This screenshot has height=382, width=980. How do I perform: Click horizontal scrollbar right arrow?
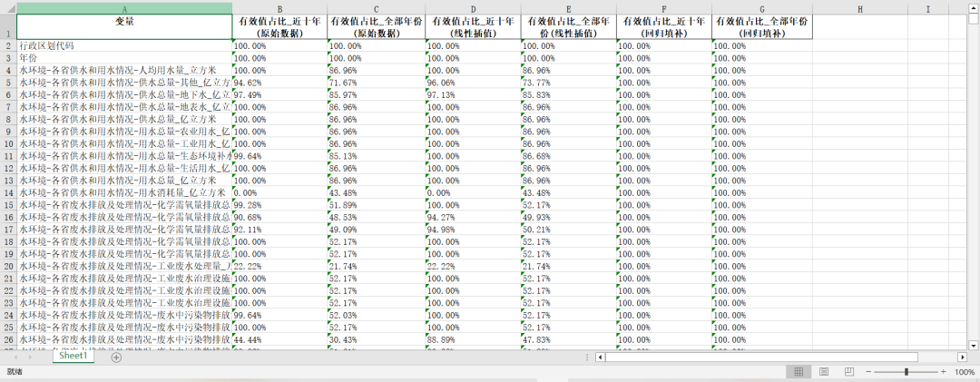pyautogui.click(x=963, y=357)
